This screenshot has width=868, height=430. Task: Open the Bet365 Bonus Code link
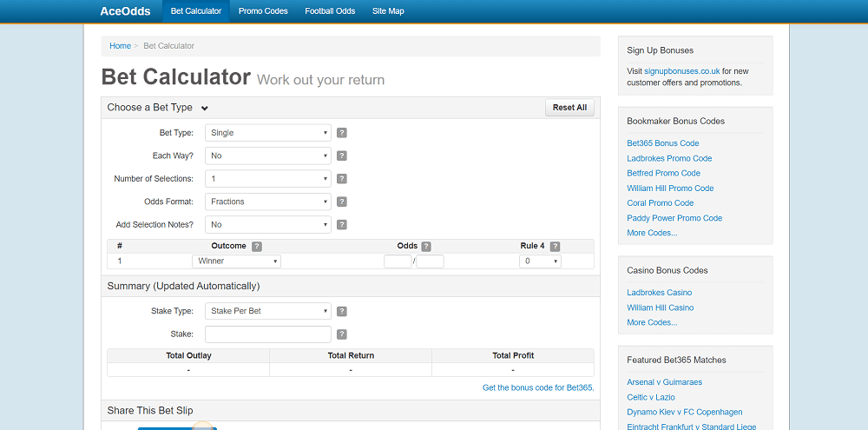pos(662,143)
